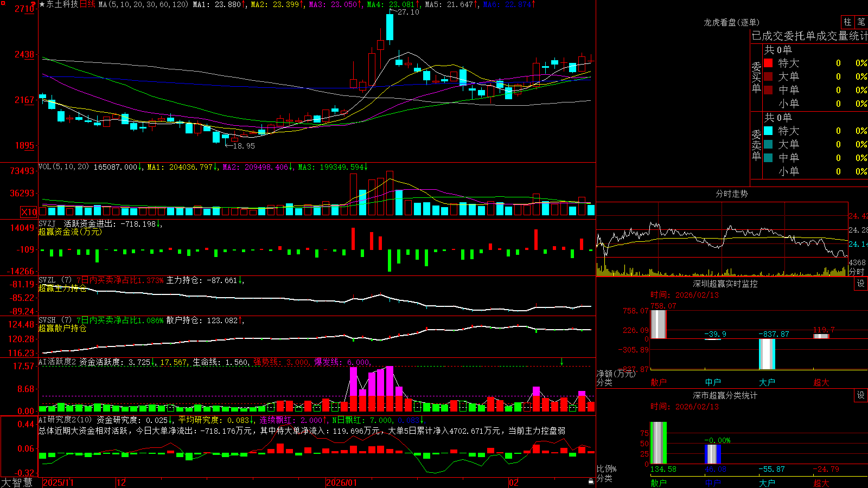Click the 散户持仓: 123.082 value
868x488 pixels.
coord(202,320)
